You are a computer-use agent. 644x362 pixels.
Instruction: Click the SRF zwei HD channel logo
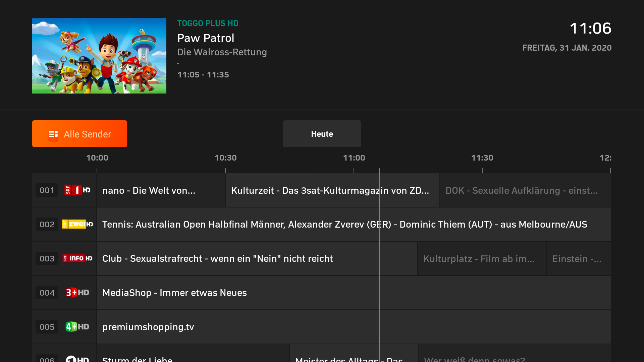[x=77, y=224]
